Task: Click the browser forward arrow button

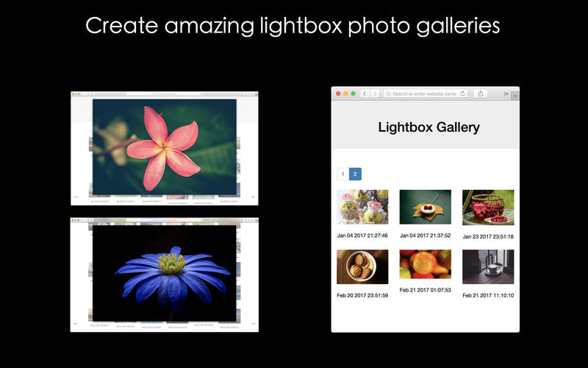Action: coord(374,93)
